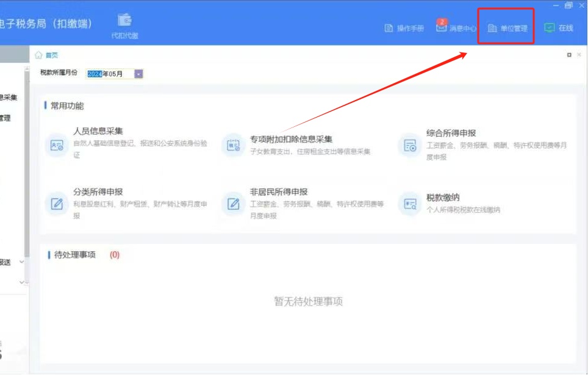Click the 单位管理 building icon
Viewport: 588px width, 375px height.
pyautogui.click(x=492, y=28)
